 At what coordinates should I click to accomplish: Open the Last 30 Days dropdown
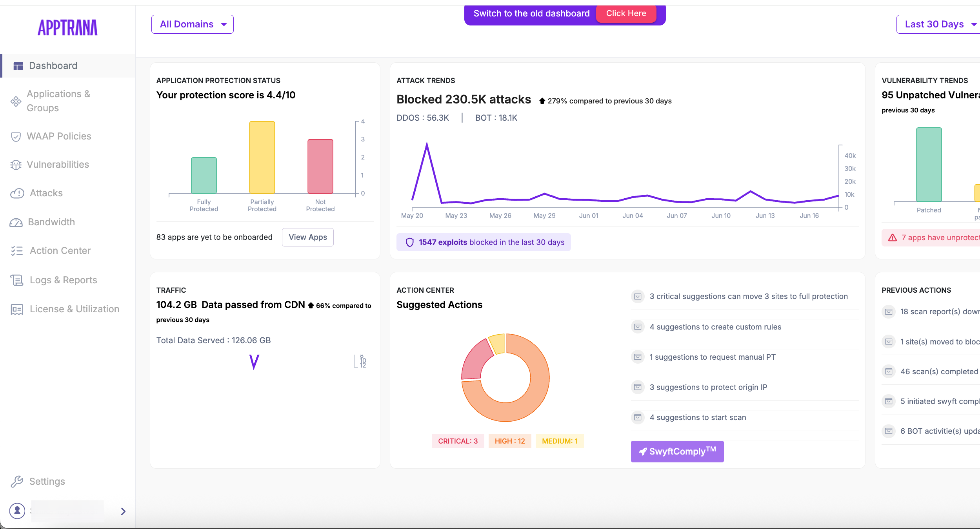(x=939, y=24)
